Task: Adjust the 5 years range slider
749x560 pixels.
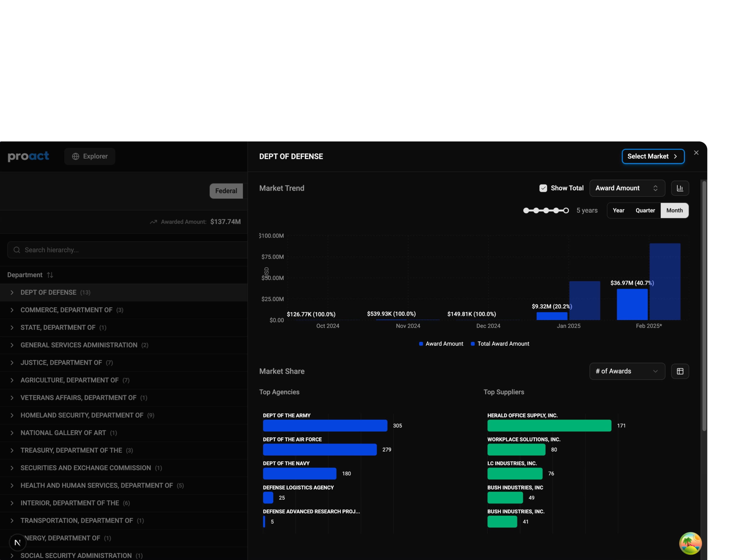Action: pos(546,211)
